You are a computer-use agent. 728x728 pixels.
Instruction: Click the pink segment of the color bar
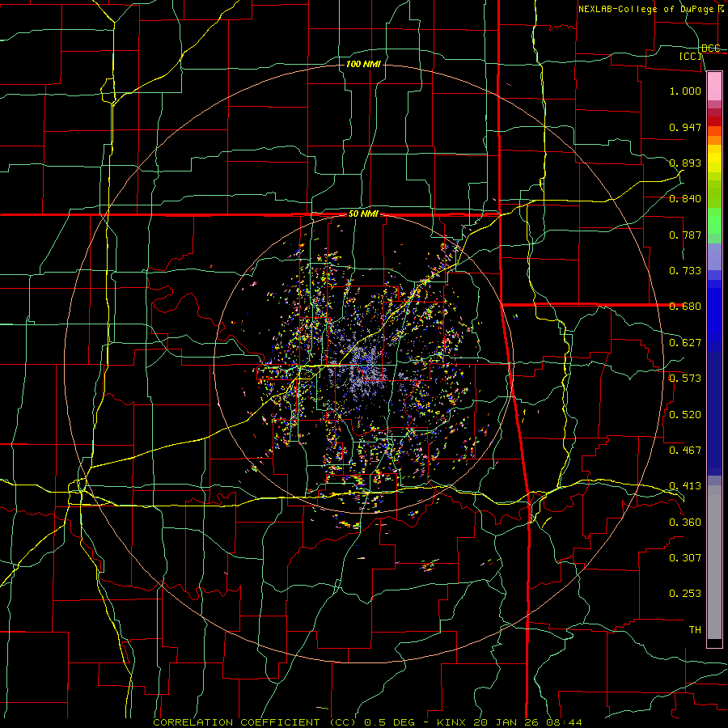[x=714, y=87]
